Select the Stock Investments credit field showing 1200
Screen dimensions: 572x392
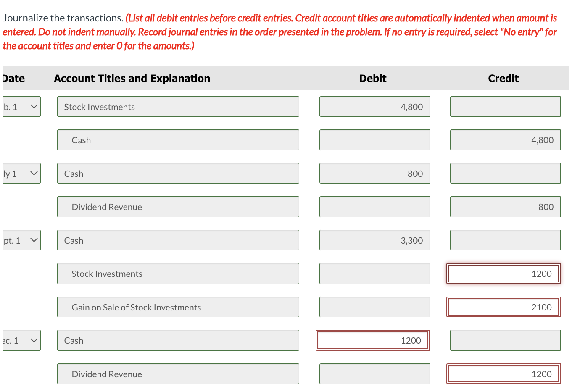tap(503, 274)
